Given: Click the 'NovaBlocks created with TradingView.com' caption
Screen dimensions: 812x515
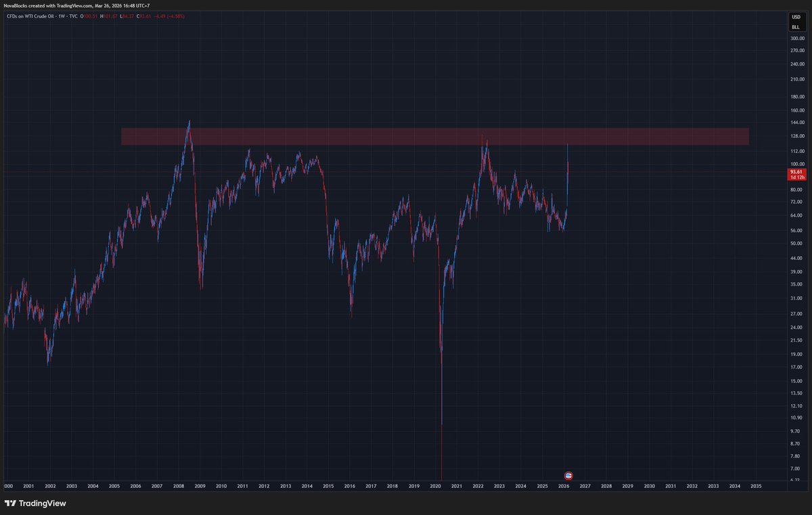Looking at the screenshot, I should click(47, 5).
